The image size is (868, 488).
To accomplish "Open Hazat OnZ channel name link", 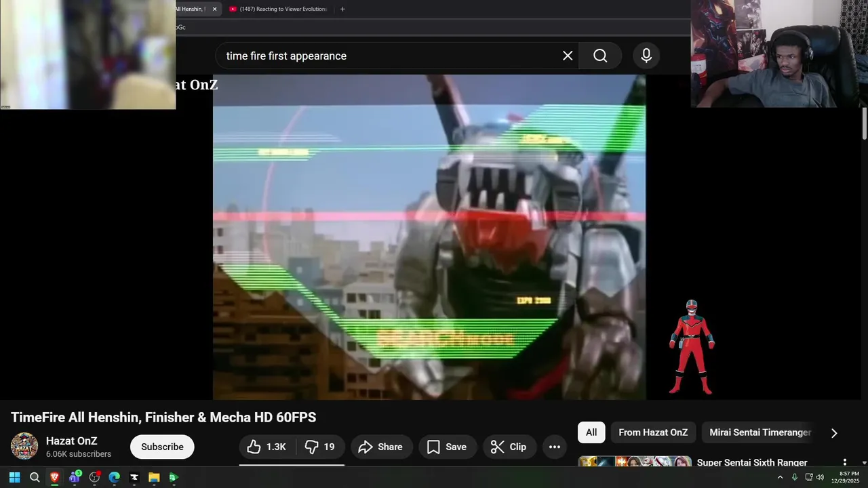I will point(72,441).
